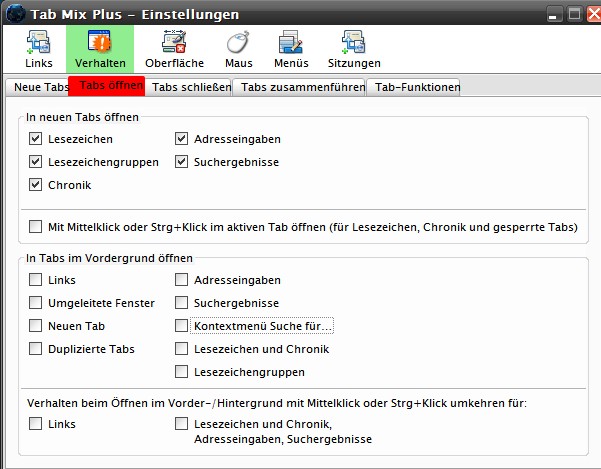Uncheck Adresseingaben in new tabs section

tap(181, 139)
